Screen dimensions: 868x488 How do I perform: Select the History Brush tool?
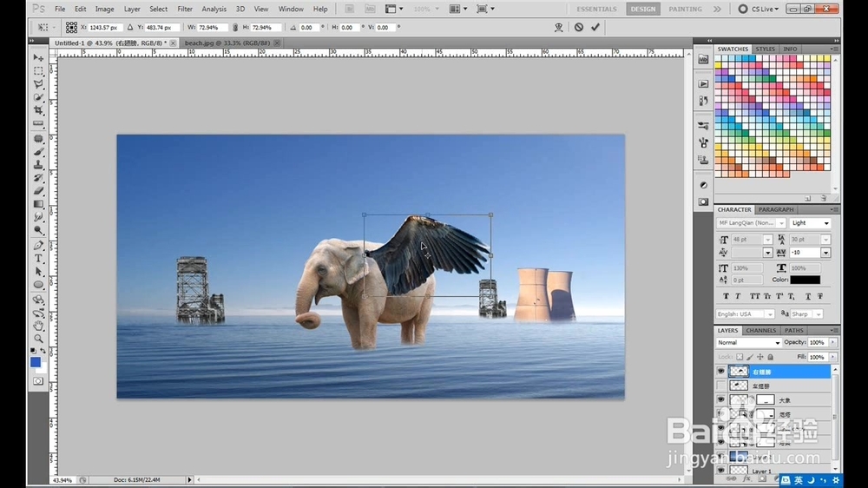point(38,178)
